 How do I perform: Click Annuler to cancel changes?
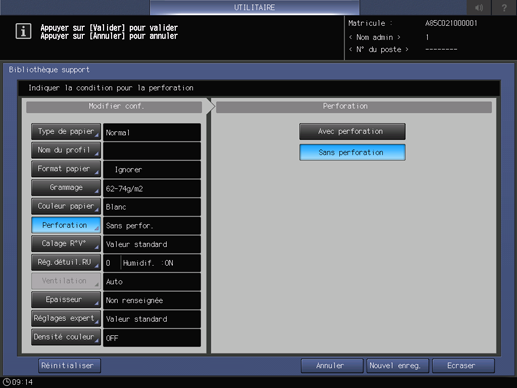coord(332,366)
